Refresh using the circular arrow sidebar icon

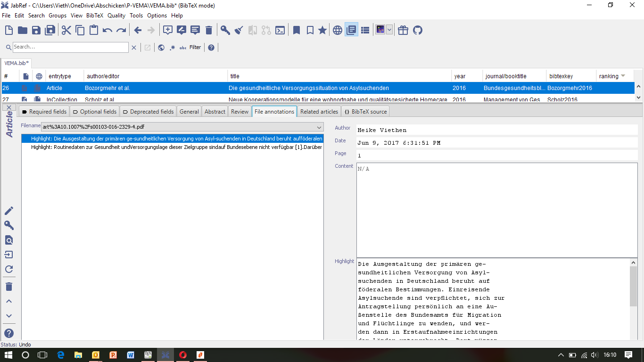point(9,269)
